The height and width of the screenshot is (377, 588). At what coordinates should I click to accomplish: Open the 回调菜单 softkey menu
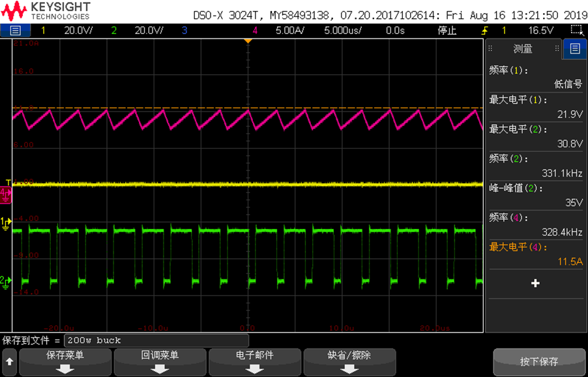tap(160, 362)
